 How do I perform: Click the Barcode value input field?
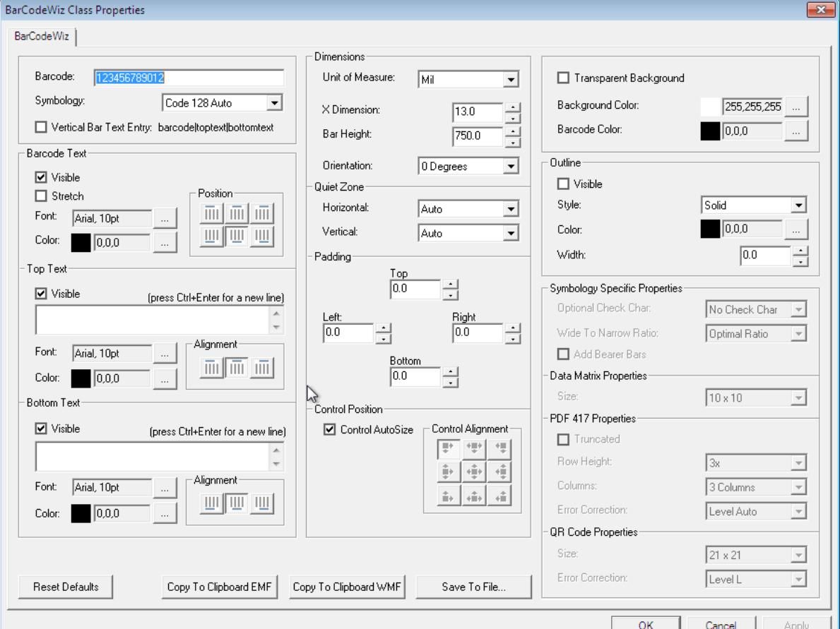189,78
